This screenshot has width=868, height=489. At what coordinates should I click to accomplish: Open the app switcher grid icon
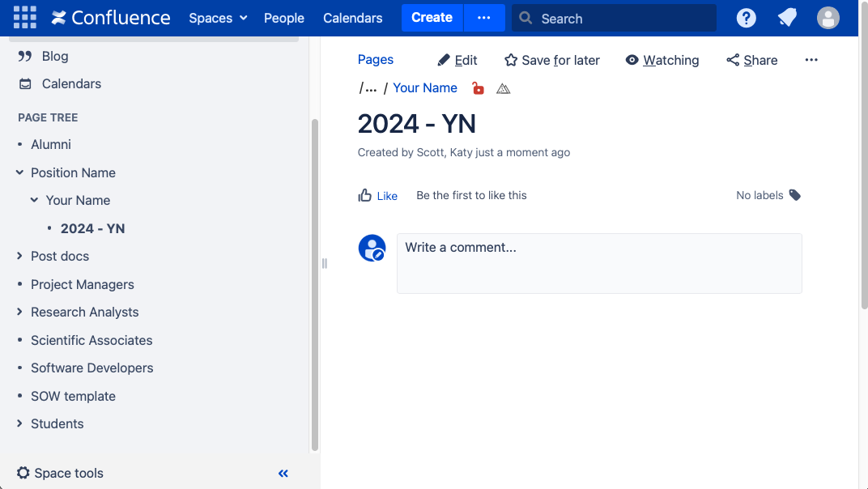(x=25, y=17)
